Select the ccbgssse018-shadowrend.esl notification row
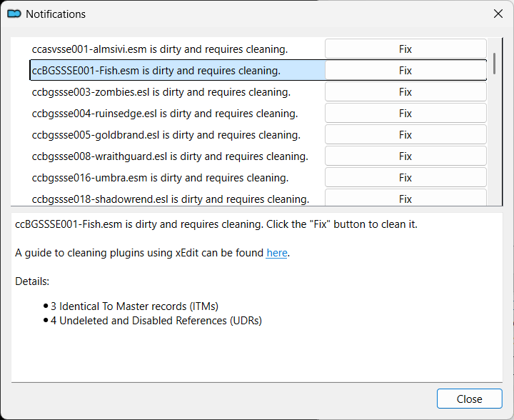The height and width of the screenshot is (420, 514). click(x=177, y=198)
